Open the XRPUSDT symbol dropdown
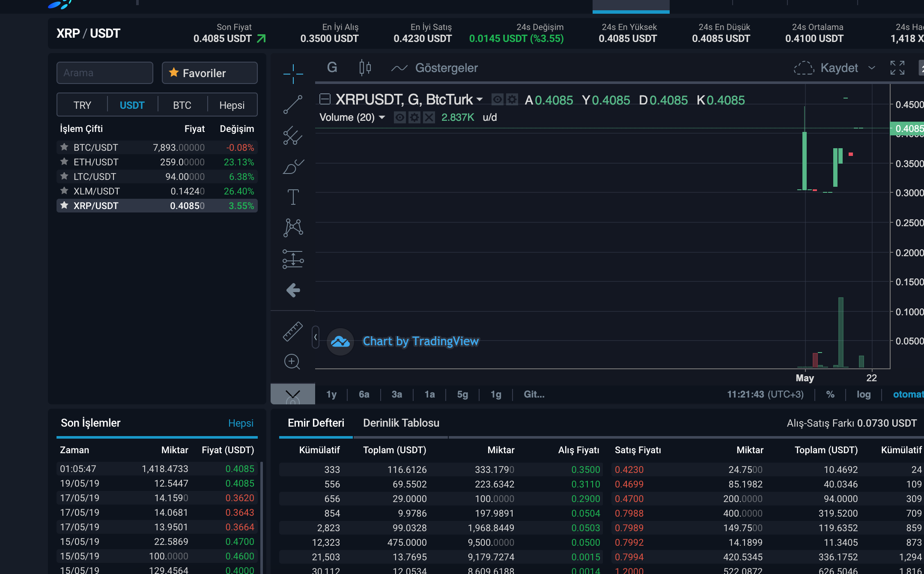Viewport: 924px width, 574px height. click(480, 99)
